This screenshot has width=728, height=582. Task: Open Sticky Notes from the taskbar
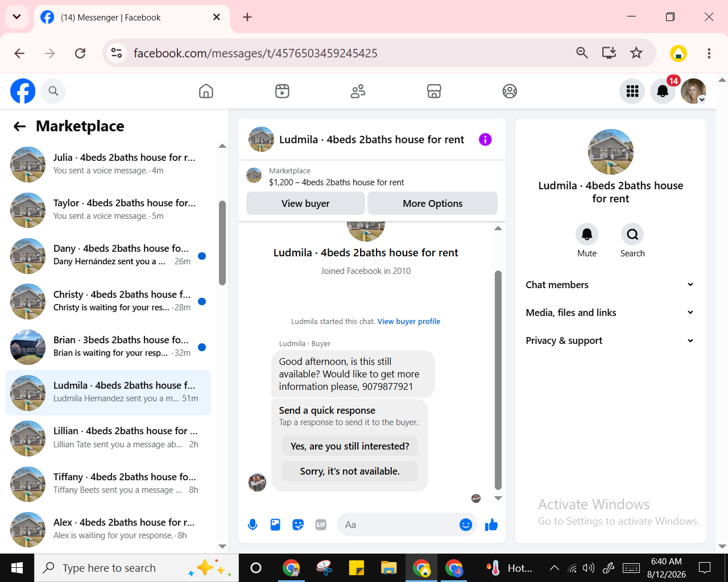tap(357, 568)
